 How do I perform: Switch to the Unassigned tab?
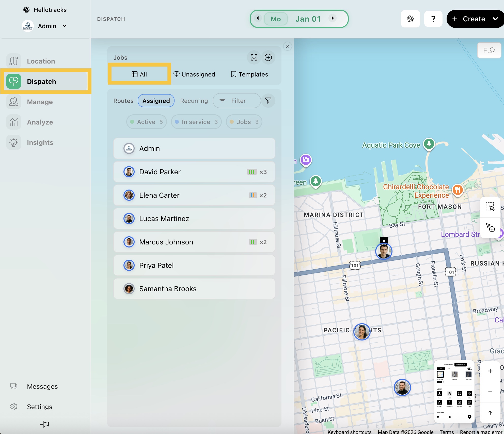coord(194,74)
